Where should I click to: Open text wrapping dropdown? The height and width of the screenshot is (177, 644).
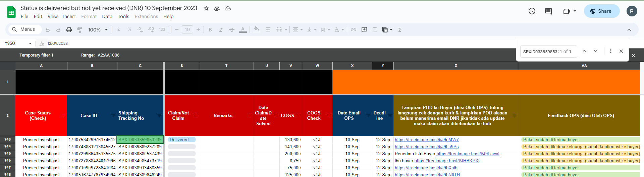325,30
